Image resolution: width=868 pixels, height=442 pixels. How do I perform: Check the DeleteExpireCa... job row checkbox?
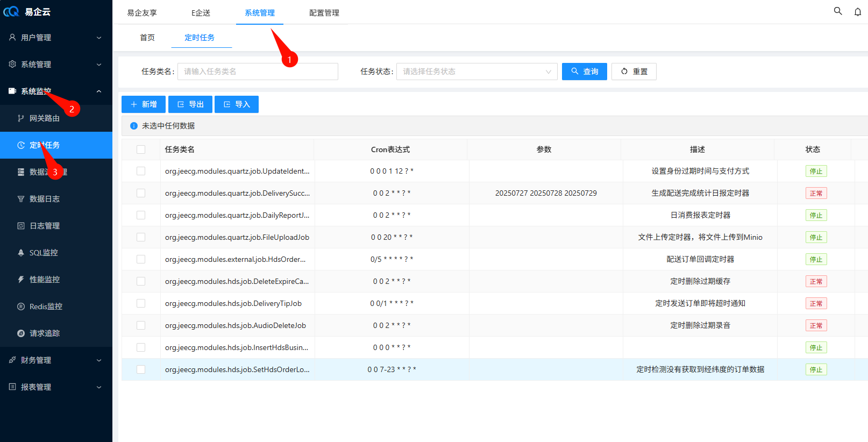(141, 281)
